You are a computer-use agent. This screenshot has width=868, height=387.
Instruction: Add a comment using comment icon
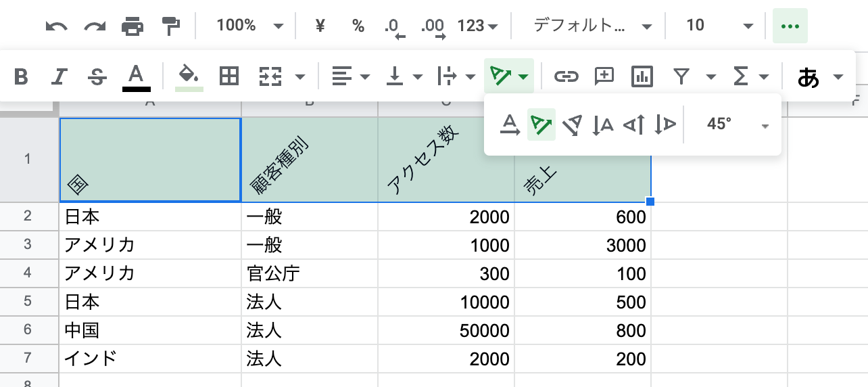click(604, 76)
